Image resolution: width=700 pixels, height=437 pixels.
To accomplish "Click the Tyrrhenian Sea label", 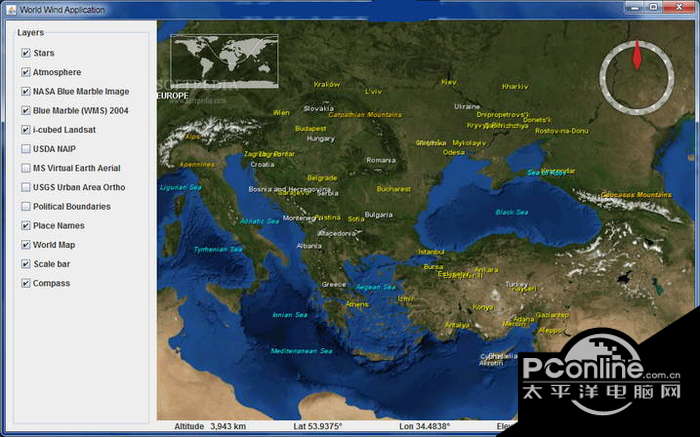I will [218, 250].
